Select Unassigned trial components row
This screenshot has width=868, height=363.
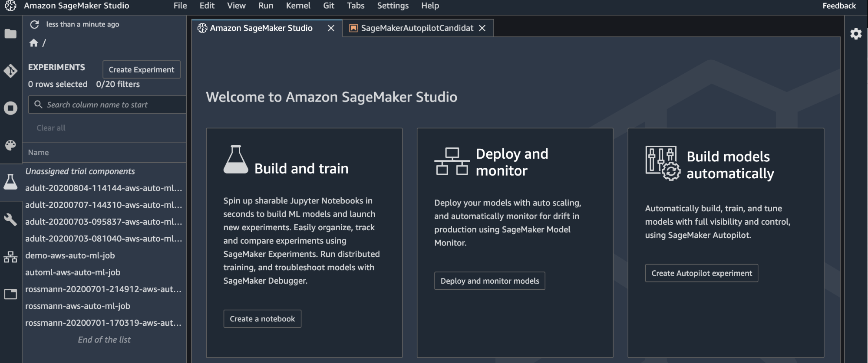coord(104,171)
